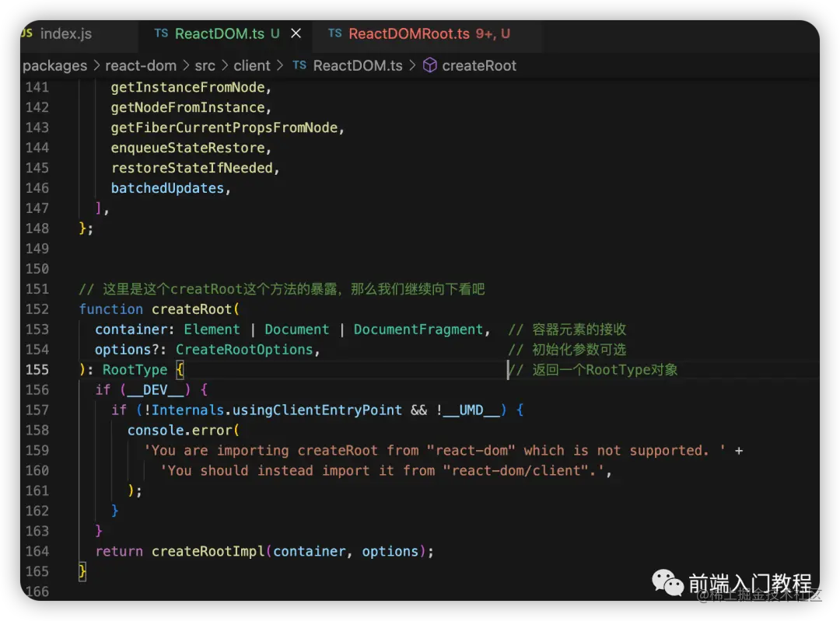Open the src breadcrumb segment
This screenshot has width=840, height=621.
[x=205, y=66]
